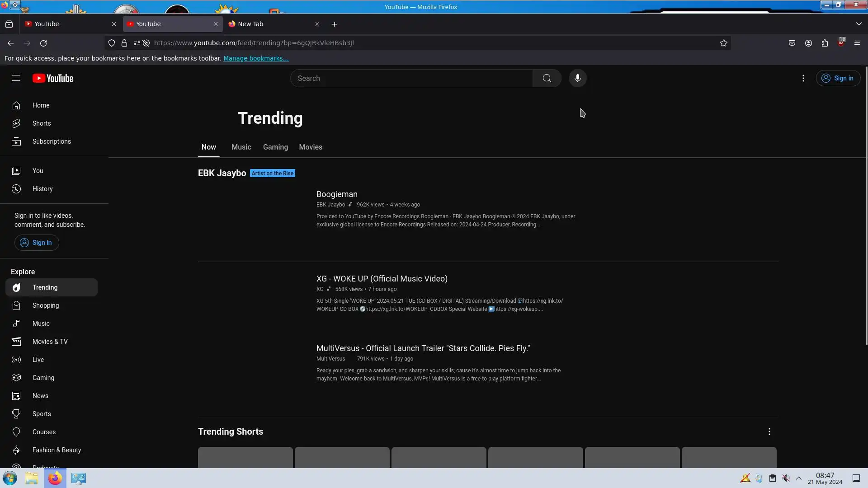The height and width of the screenshot is (488, 868).
Task: Open Firefox extensions puzzle icon
Action: (x=825, y=43)
